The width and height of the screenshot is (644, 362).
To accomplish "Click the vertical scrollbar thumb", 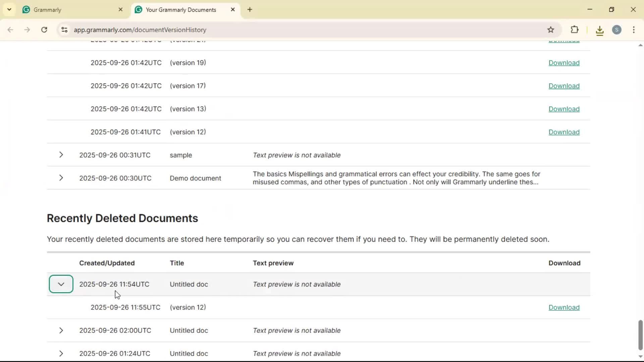I will (640, 335).
